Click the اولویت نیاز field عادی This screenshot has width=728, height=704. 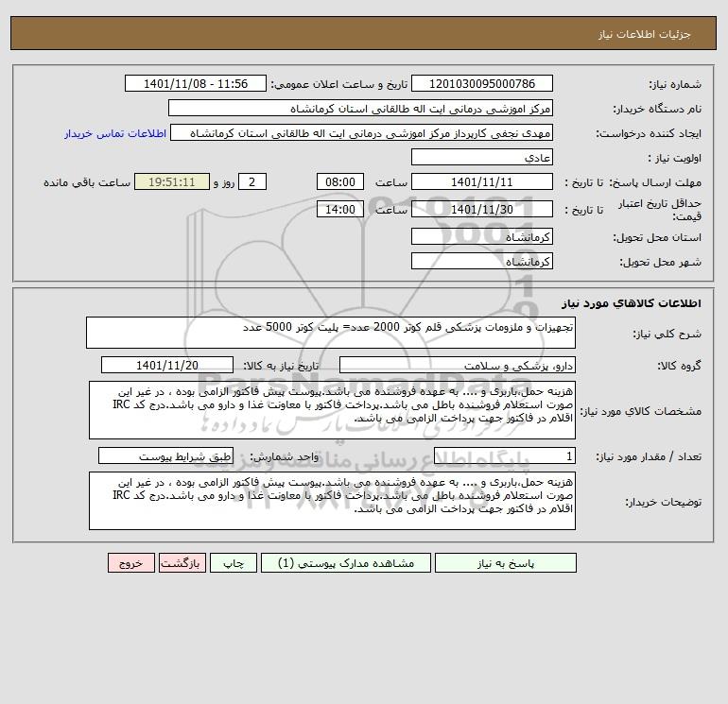[x=482, y=157]
